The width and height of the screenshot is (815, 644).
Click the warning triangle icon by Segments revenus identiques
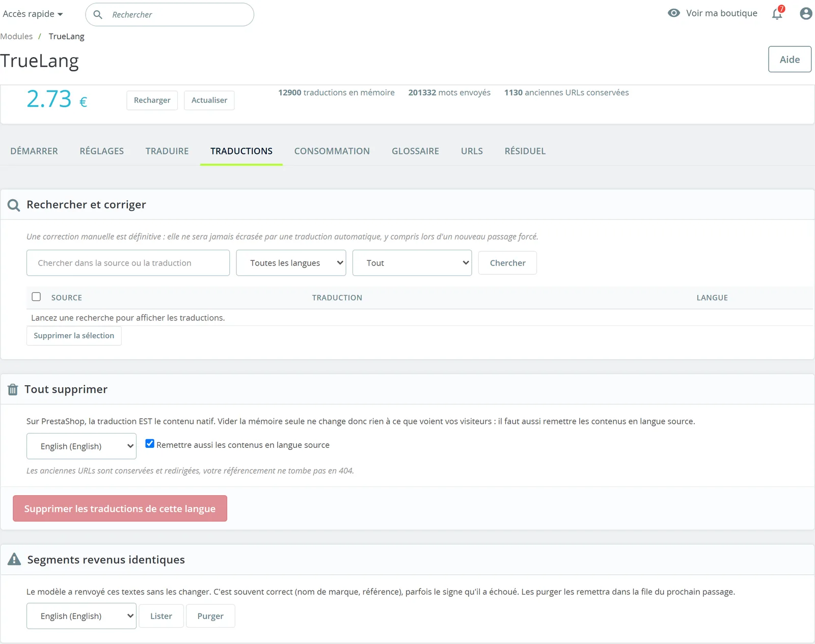click(x=14, y=559)
